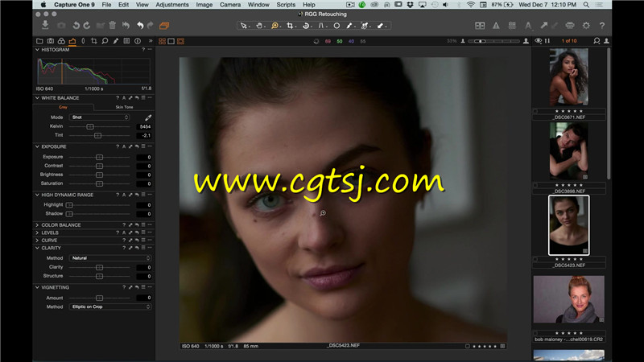Select the pointer cursor tool
The image size is (644, 362).
click(x=244, y=26)
